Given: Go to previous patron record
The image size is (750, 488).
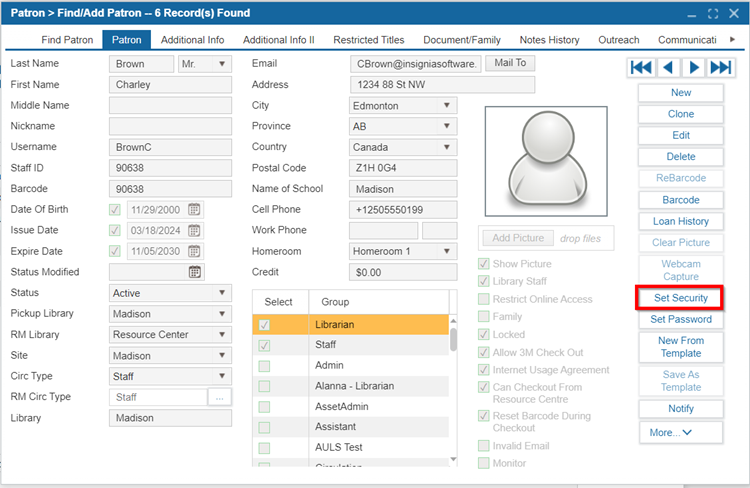Looking at the screenshot, I should 668,67.
